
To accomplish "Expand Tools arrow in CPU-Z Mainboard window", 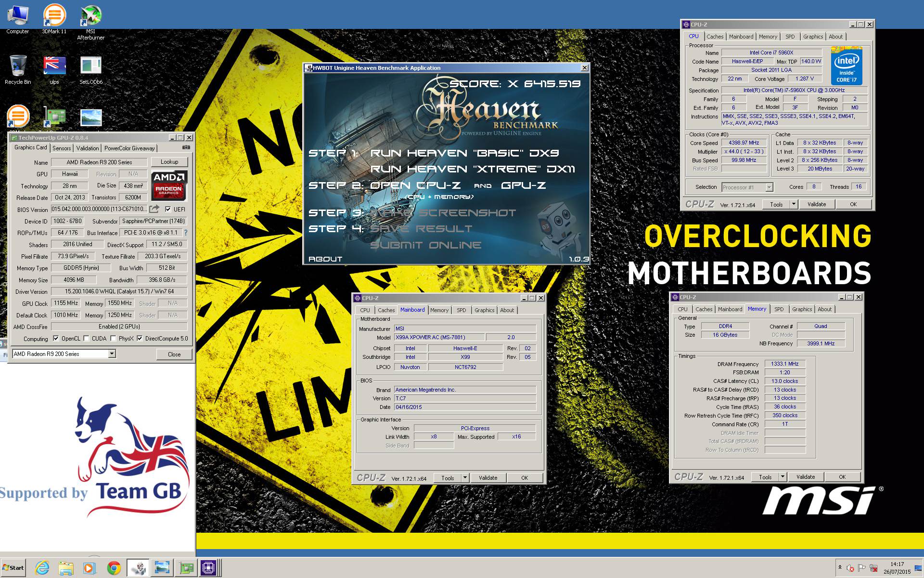I will [465, 478].
